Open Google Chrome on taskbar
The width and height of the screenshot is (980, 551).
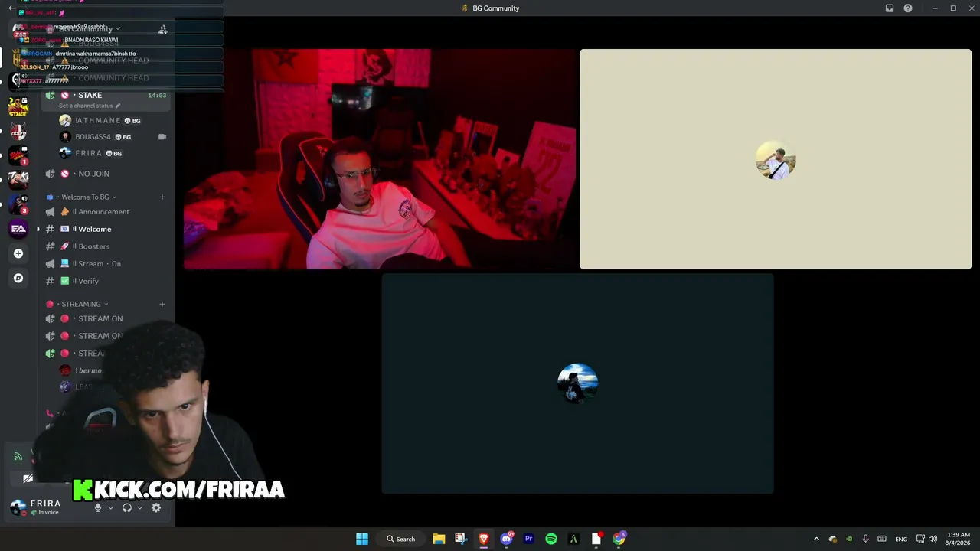619,539
